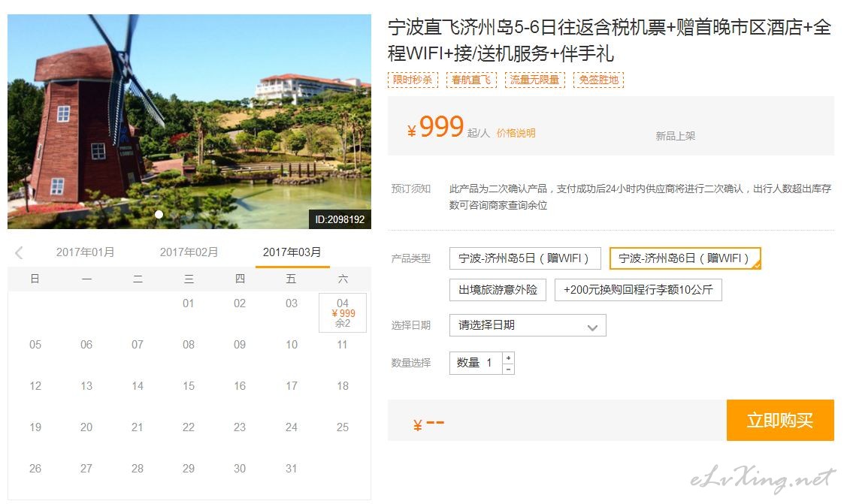Open the 价格说明 link
844x504 pixels.
click(x=516, y=133)
